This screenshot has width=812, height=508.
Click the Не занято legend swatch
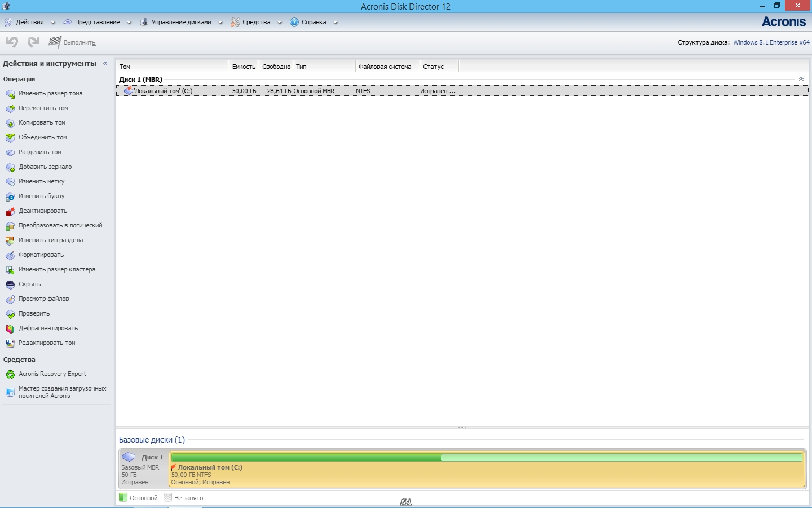[x=167, y=497]
